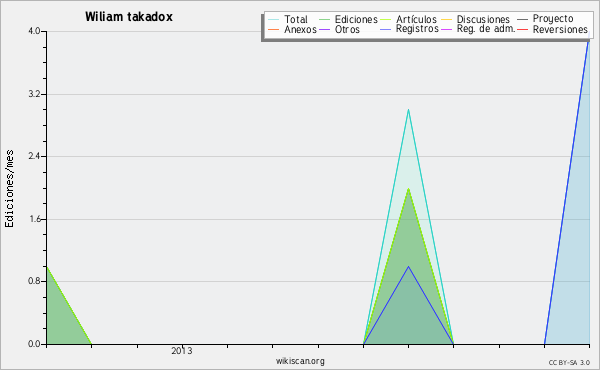
Task: Click the 0.0 y-axis label
Action: click(x=34, y=344)
